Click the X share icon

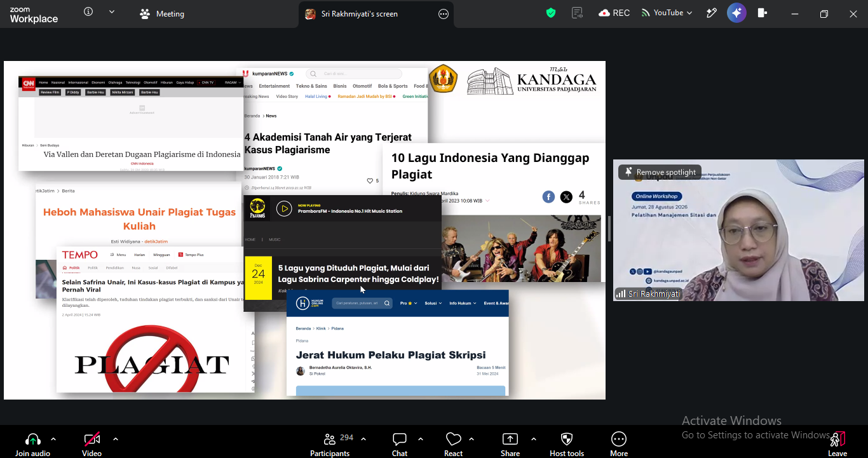[x=566, y=197]
